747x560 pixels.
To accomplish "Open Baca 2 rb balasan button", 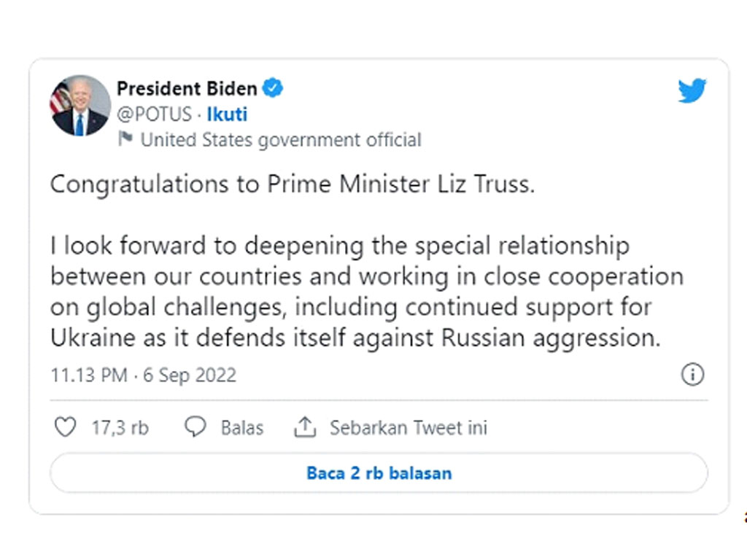I will 379,472.
